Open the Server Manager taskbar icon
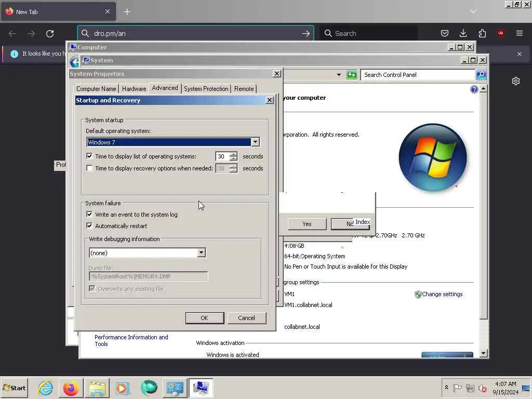 (175, 388)
